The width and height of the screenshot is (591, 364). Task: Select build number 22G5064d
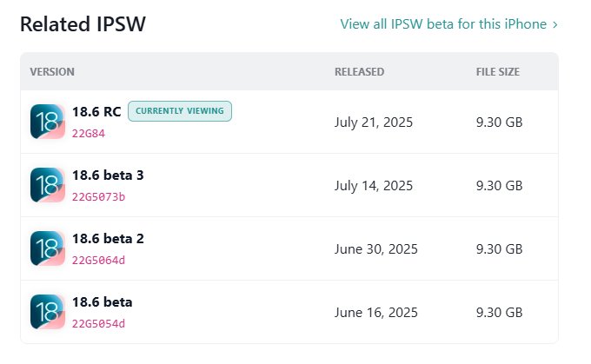click(x=98, y=261)
